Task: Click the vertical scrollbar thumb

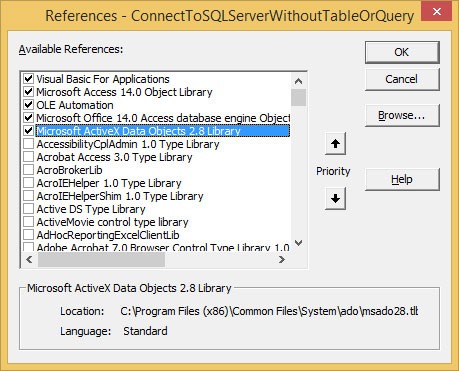Action: pyautogui.click(x=298, y=97)
